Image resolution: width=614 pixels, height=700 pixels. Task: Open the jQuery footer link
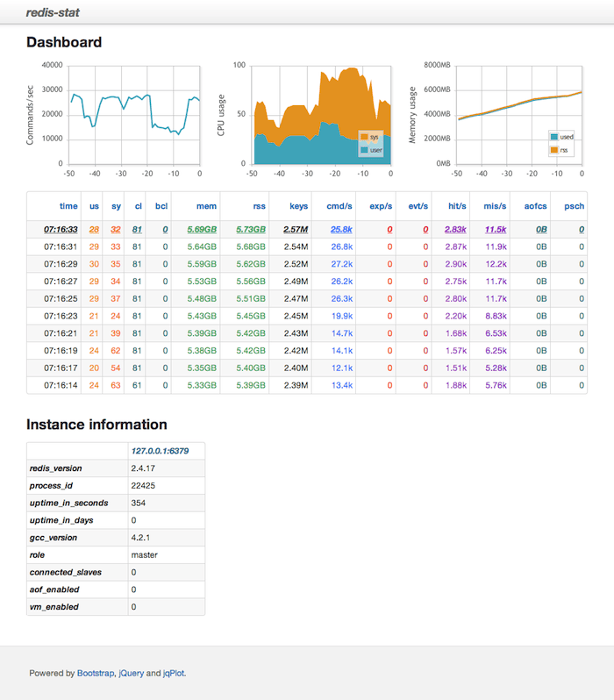click(x=131, y=674)
